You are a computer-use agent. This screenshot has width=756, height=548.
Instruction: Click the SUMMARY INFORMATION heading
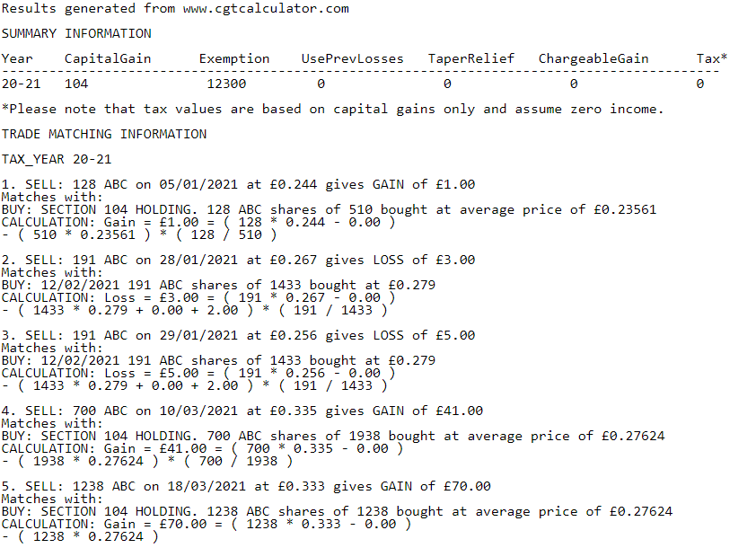click(76, 33)
